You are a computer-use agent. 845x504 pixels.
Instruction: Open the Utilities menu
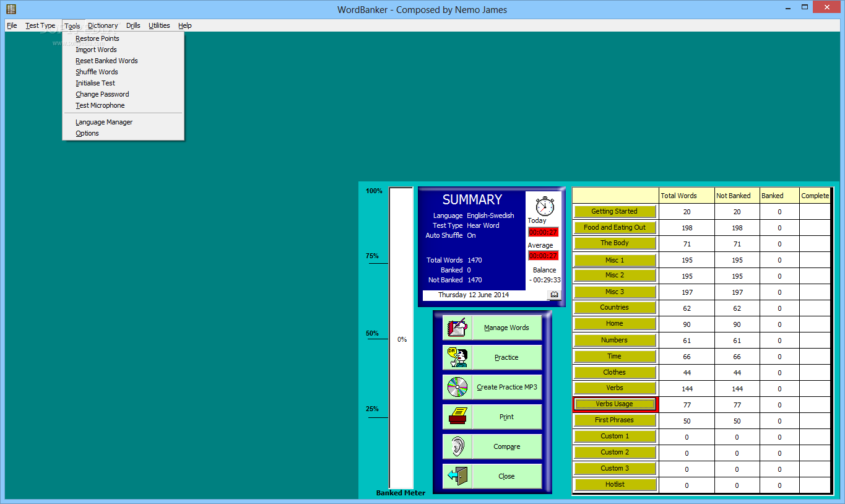pyautogui.click(x=159, y=25)
